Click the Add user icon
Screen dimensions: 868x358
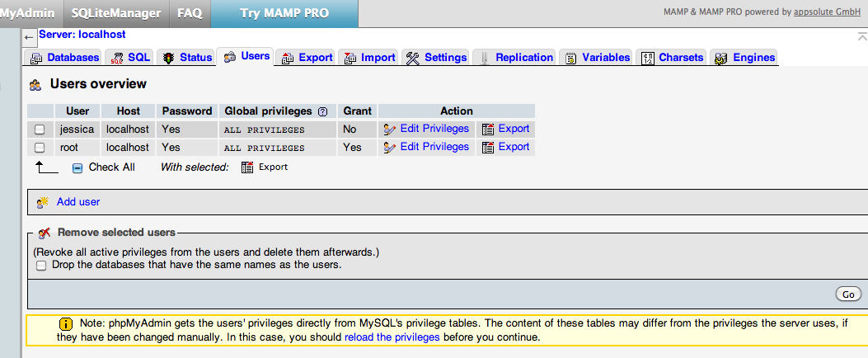(x=43, y=202)
